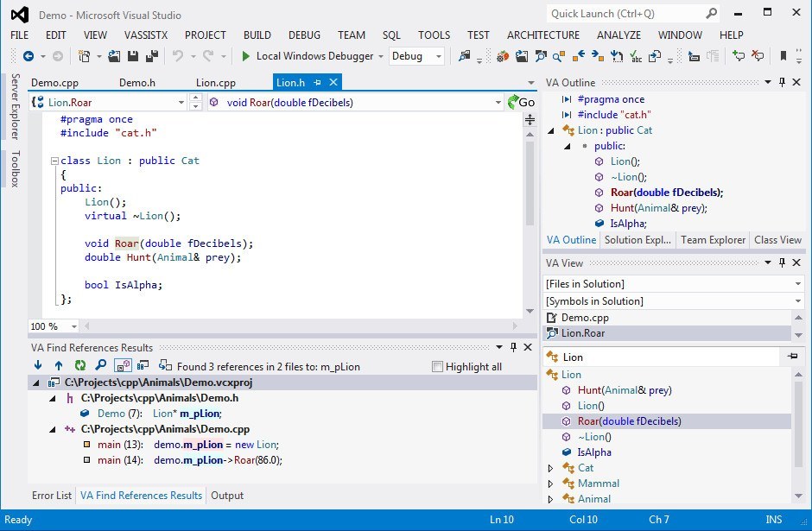
Task: Expand the Mammal node in VA View
Action: [551, 483]
